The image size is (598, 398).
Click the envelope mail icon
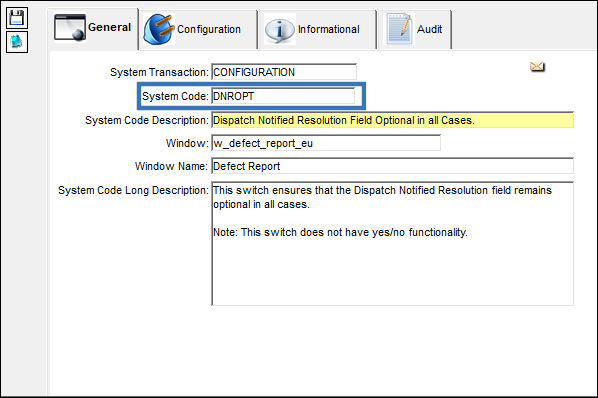pos(537,67)
